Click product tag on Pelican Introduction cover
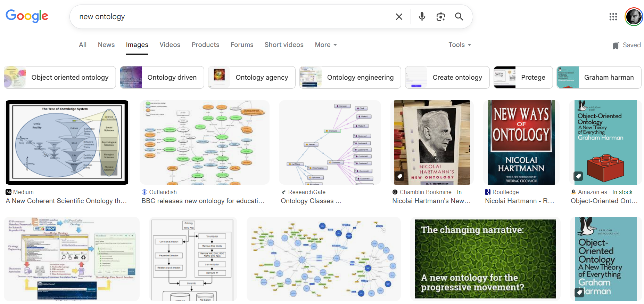This screenshot has height=304, width=644. pos(579,293)
